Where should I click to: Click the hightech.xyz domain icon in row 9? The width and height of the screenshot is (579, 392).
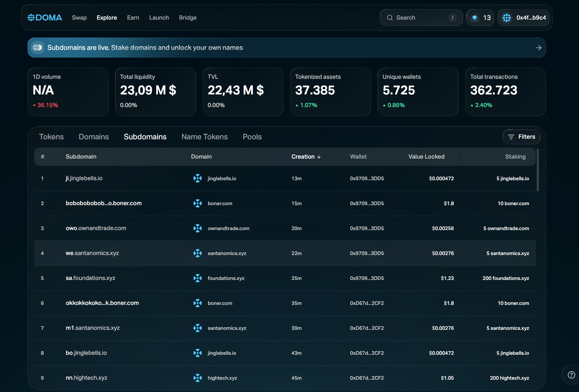(197, 378)
